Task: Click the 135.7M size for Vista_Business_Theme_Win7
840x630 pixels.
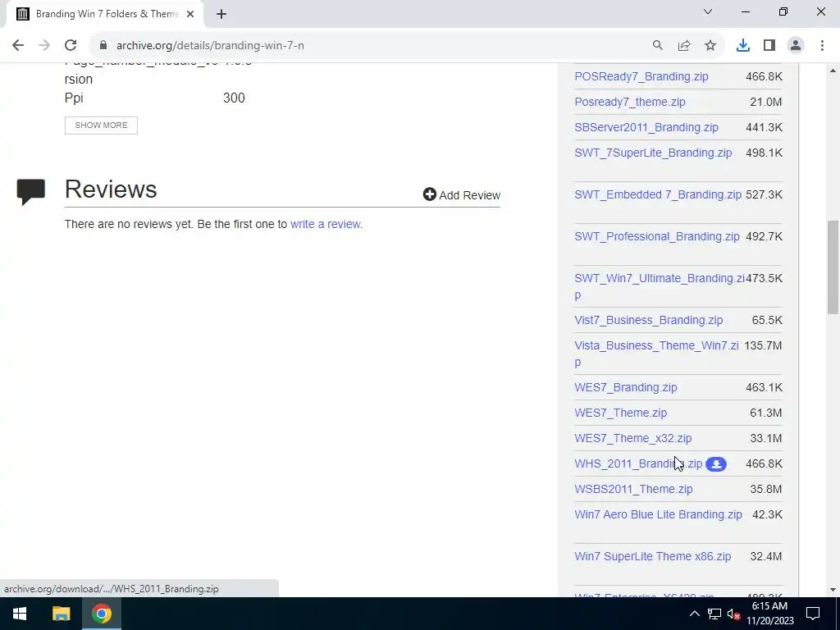Action: [763, 346]
